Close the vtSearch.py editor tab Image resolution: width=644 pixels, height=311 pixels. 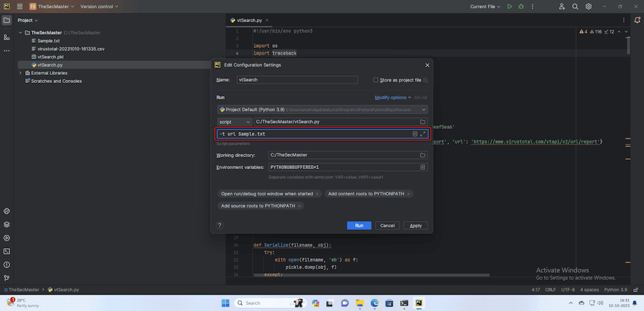point(267,20)
